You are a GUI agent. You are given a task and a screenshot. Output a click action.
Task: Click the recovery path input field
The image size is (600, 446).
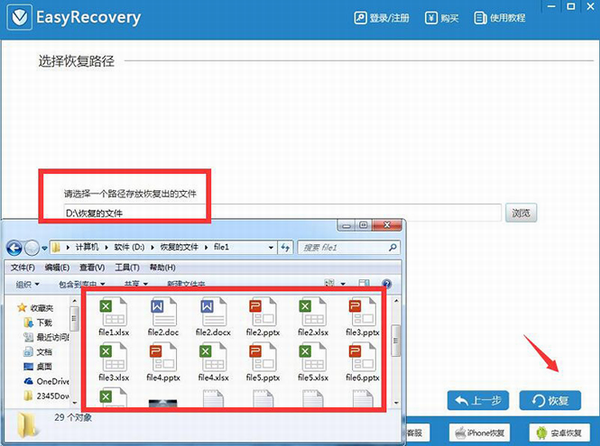pos(282,213)
